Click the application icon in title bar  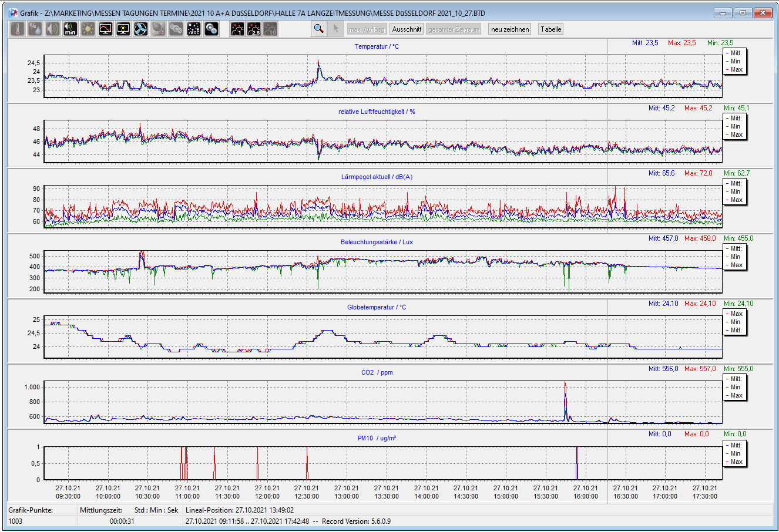[x=14, y=13]
